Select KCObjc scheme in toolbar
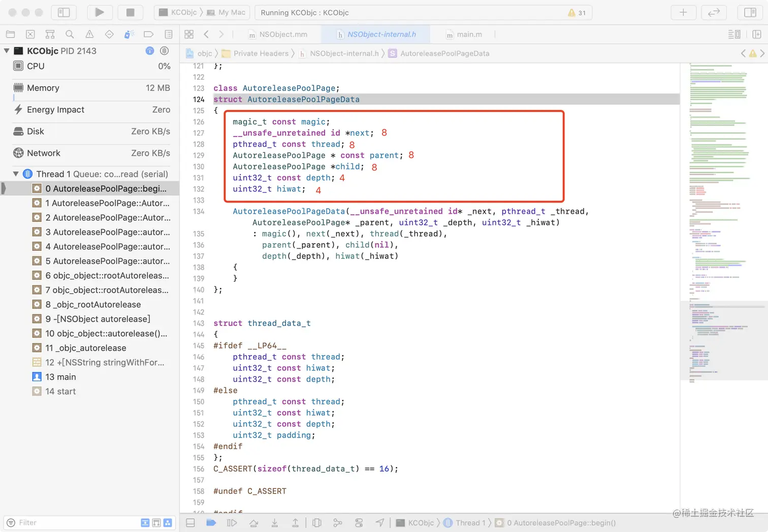Viewport: 768px width, 532px height. [x=178, y=12]
